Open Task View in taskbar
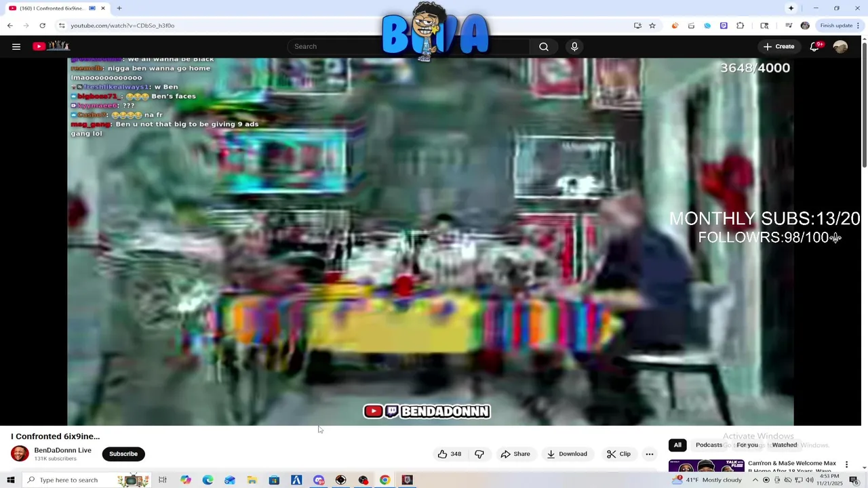 [x=163, y=480]
